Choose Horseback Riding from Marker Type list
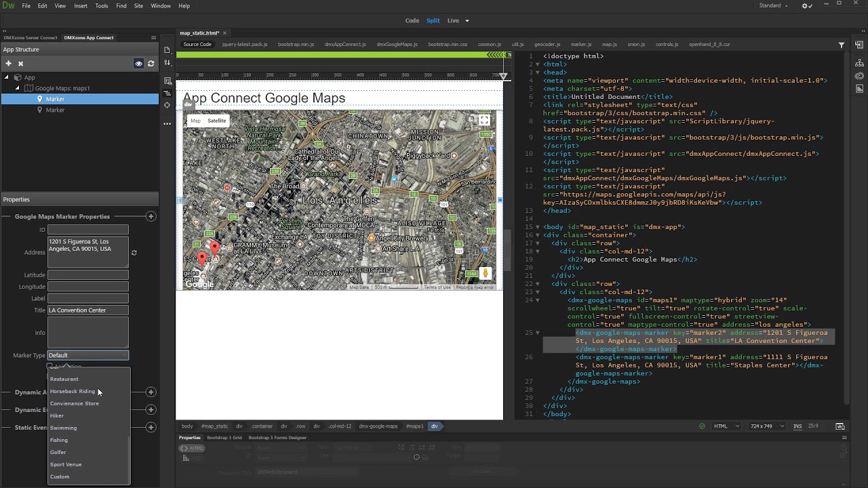Screen dimensions: 868x488 click(88, 391)
